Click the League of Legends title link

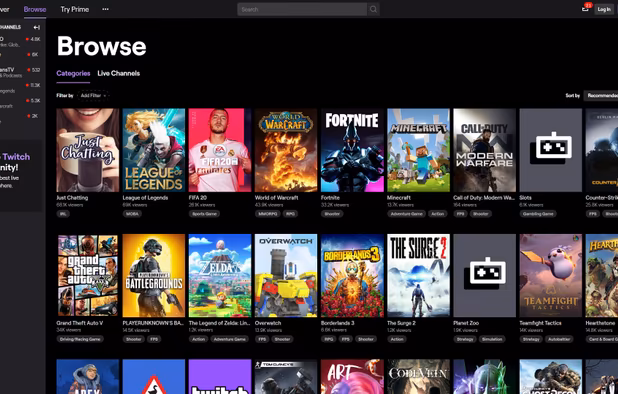click(x=145, y=197)
